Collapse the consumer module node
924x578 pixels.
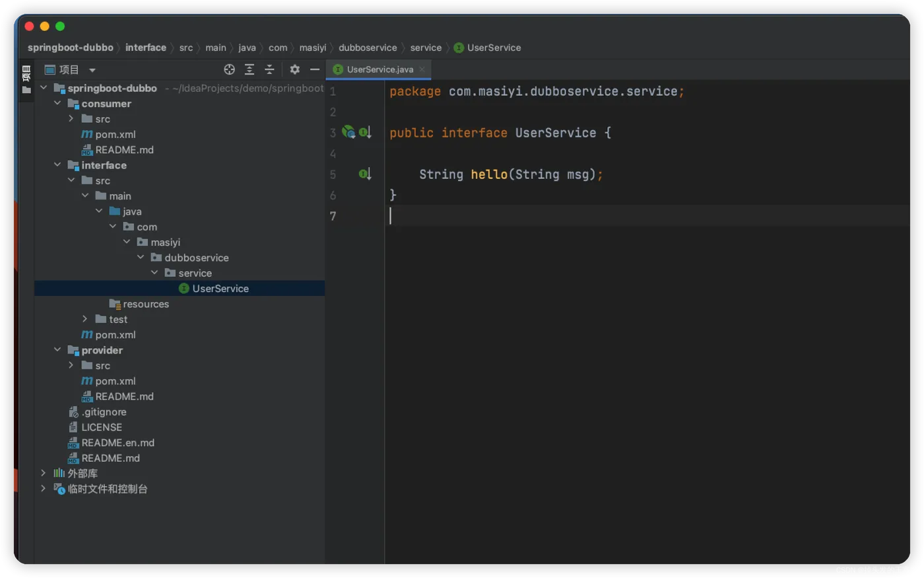point(57,103)
